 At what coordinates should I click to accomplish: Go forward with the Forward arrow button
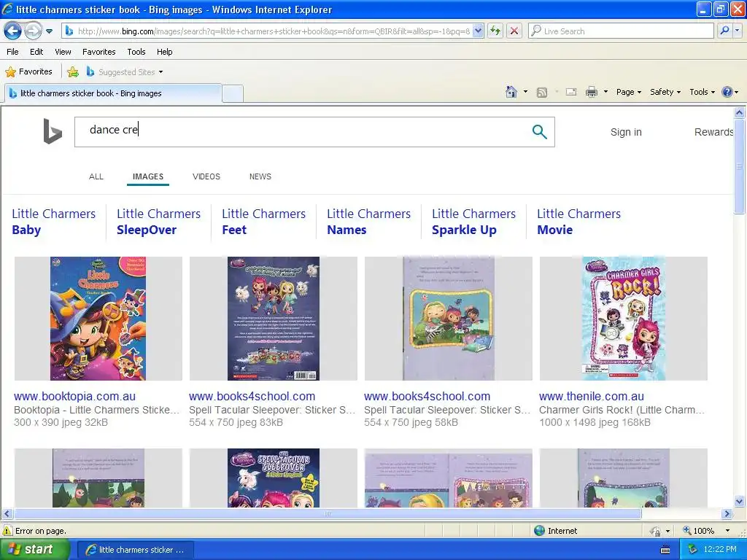tap(33, 31)
